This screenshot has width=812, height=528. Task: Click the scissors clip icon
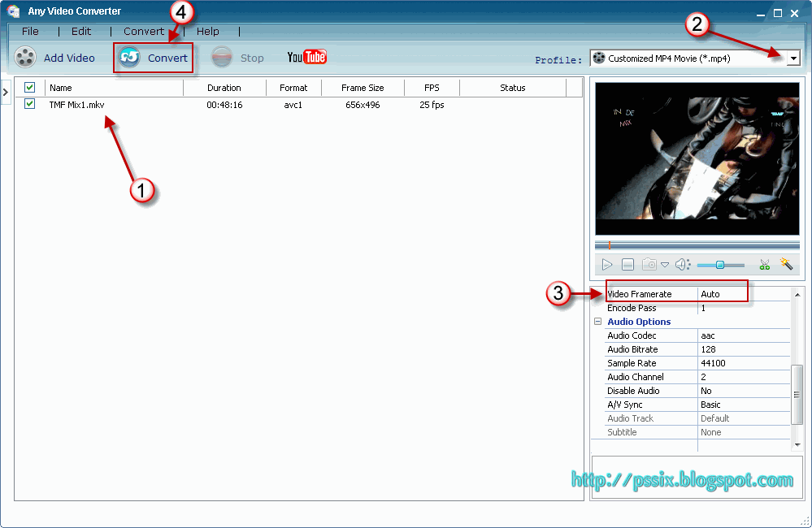(764, 264)
